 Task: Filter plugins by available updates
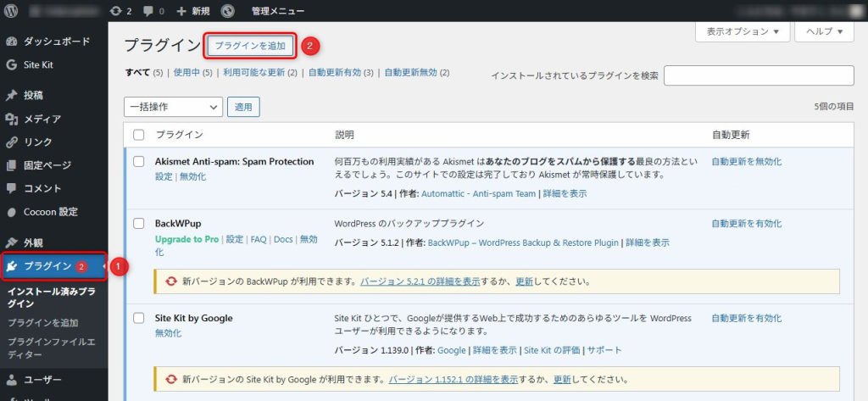click(259, 73)
